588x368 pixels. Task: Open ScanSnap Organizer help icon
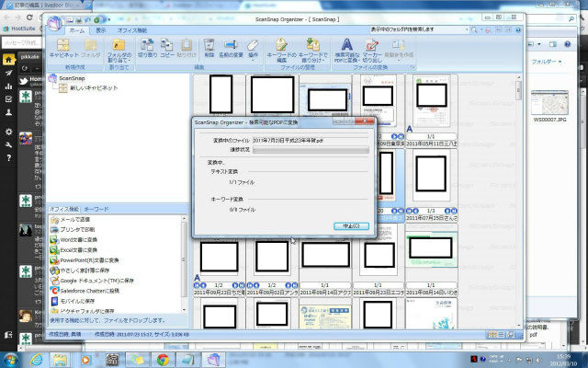pos(518,29)
